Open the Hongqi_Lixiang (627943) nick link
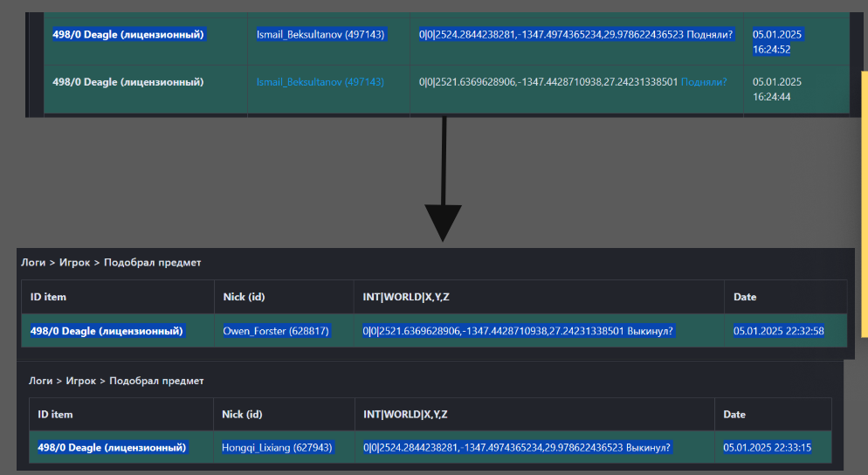The height and width of the screenshot is (475, 868). 277,447
